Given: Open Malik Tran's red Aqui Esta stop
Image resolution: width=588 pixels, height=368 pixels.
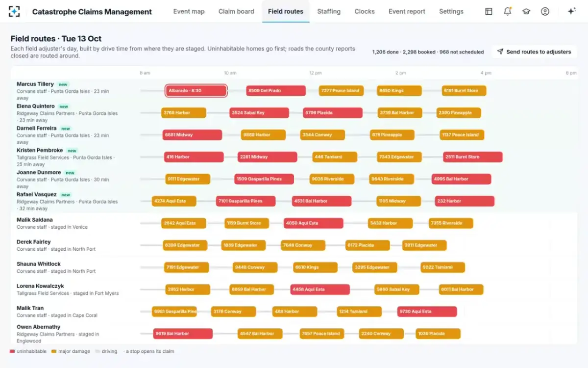Looking at the screenshot, I should click(427, 312).
